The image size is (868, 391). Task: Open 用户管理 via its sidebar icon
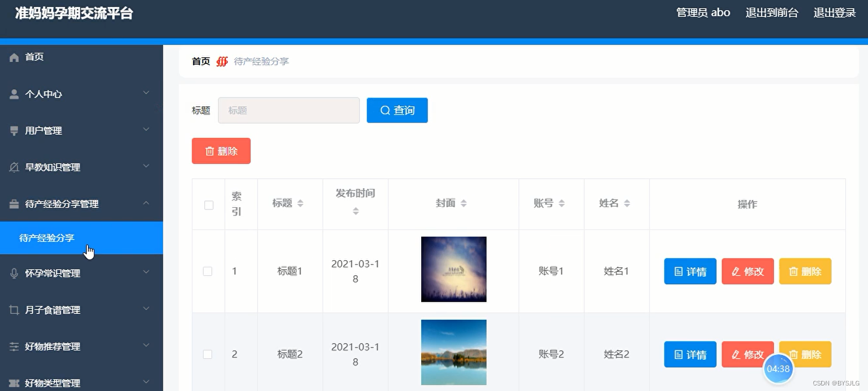tap(13, 130)
